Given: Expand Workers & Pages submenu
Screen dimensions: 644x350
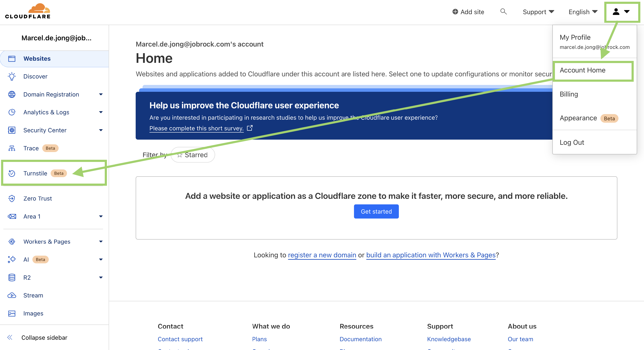Looking at the screenshot, I should tap(101, 241).
